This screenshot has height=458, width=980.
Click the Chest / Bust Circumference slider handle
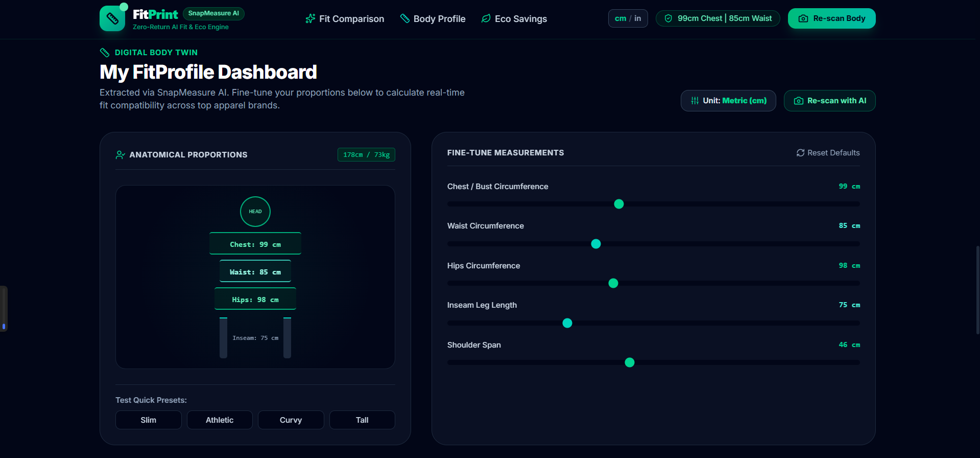[619, 204]
